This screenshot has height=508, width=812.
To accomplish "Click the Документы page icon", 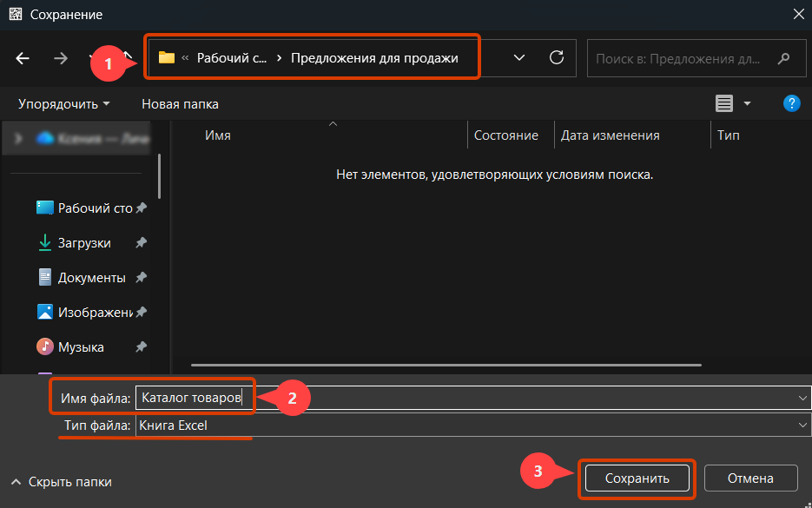I will [45, 277].
